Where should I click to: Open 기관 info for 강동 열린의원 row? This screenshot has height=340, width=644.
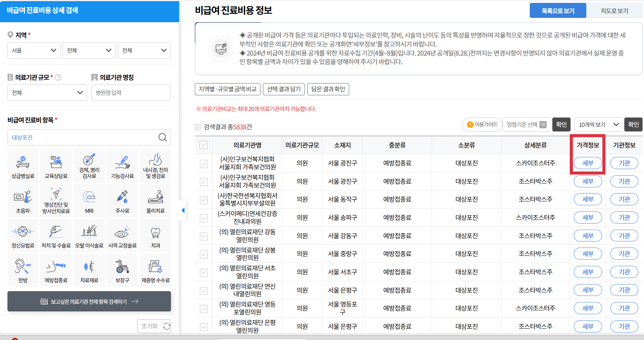pyautogui.click(x=624, y=236)
